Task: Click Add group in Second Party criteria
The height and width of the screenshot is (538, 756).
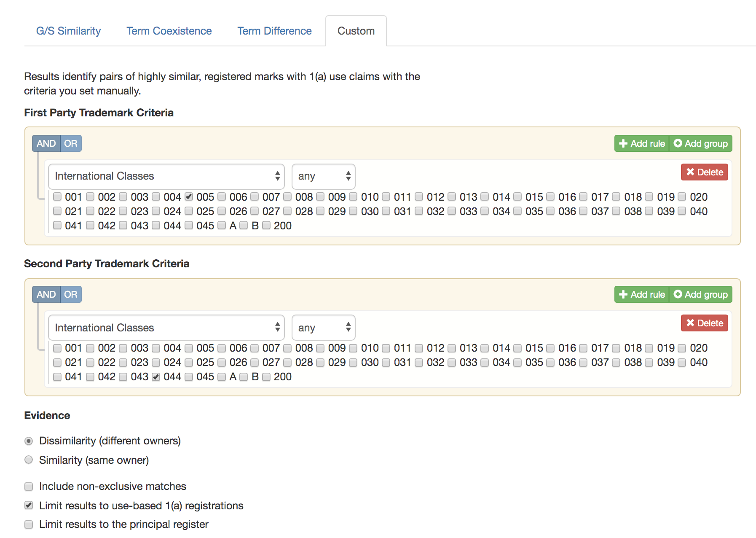Action: tap(700, 294)
